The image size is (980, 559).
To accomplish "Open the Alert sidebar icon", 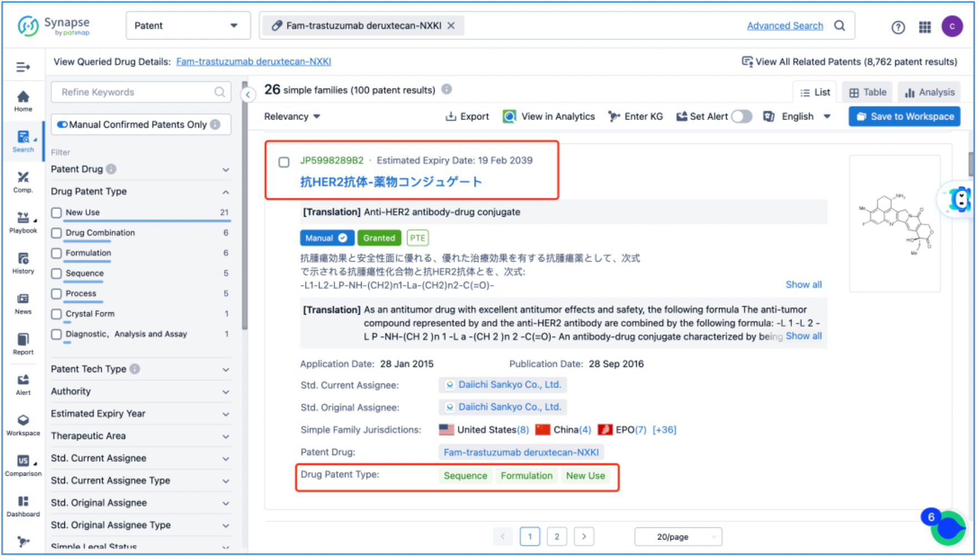I will [23, 385].
